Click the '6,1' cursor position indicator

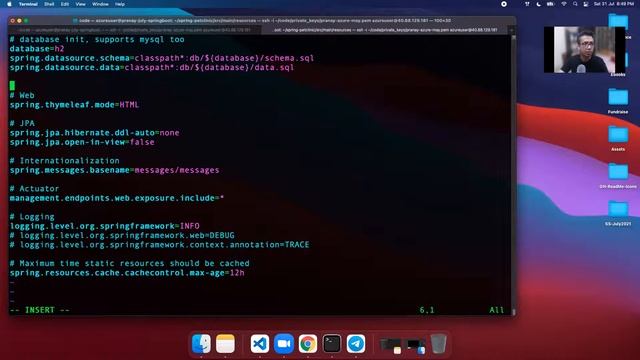tap(427, 310)
